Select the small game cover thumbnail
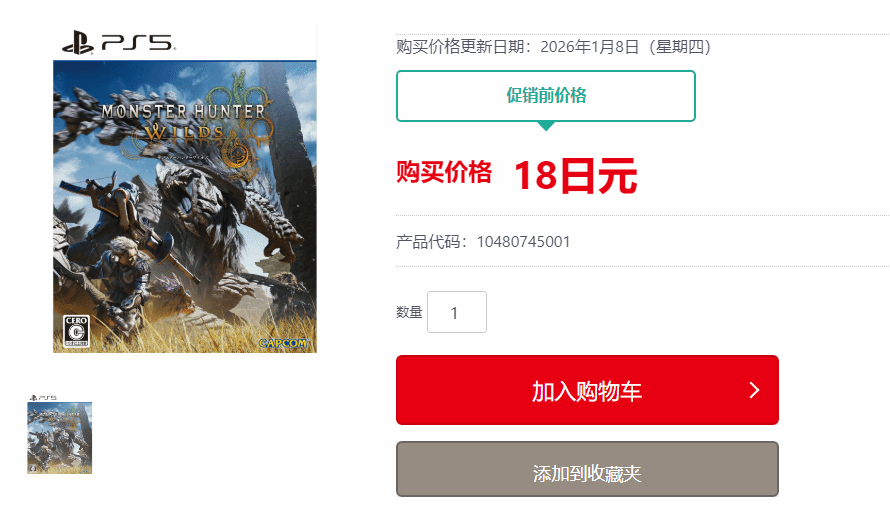890x518 pixels. [60, 437]
